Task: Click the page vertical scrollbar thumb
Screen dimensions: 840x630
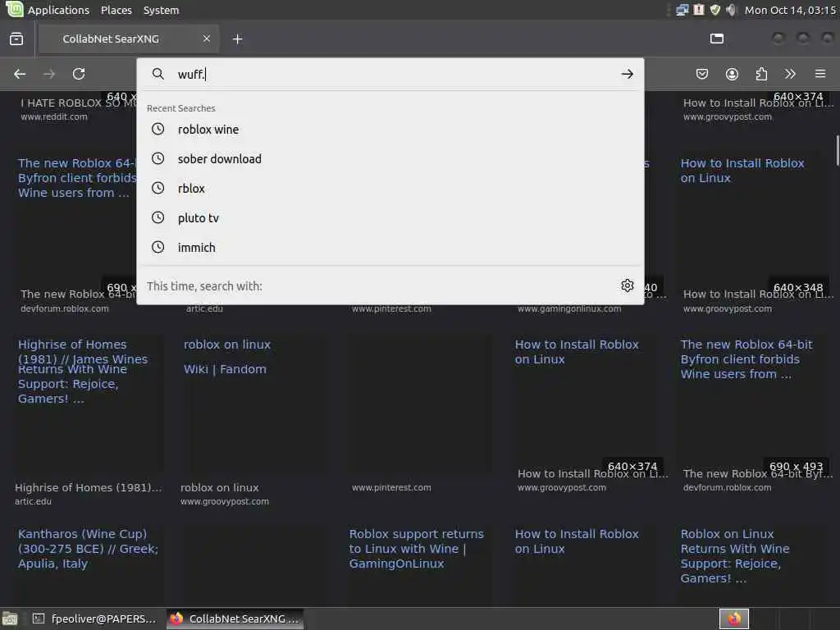Action: 838,151
